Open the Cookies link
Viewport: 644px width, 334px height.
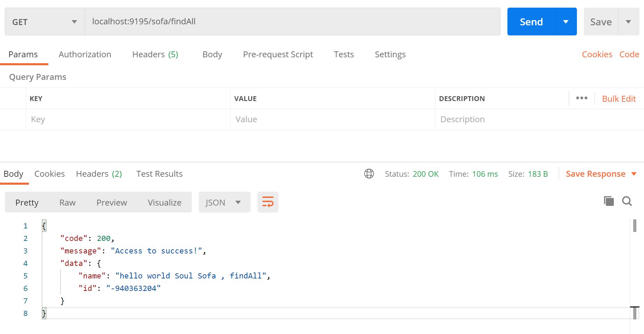(x=597, y=55)
